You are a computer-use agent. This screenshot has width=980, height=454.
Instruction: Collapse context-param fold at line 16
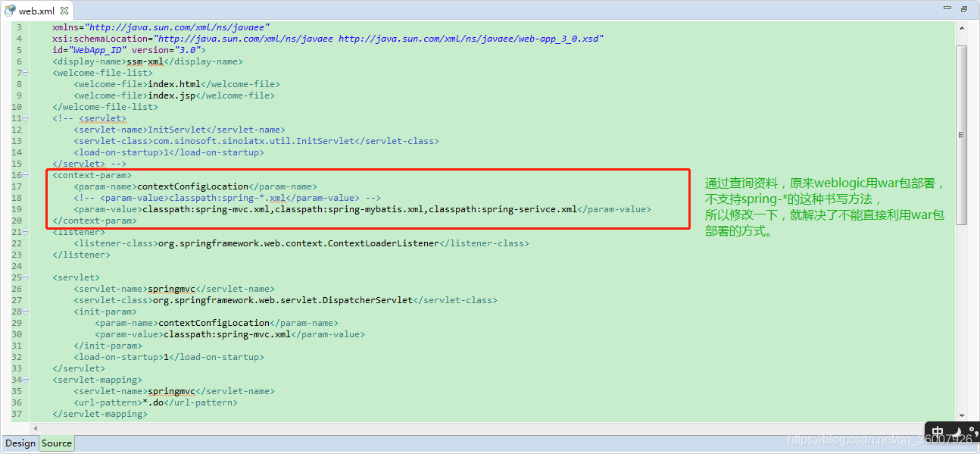26,175
